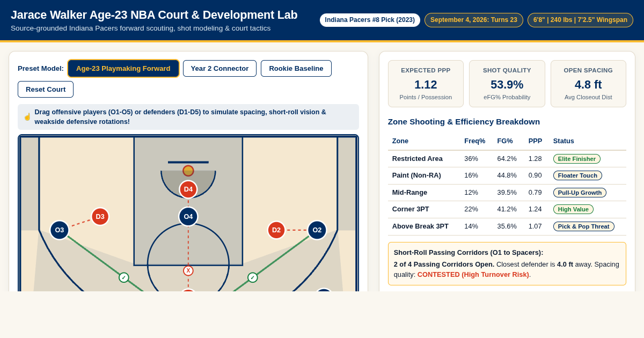The image size is (644, 338).
Task: Click CONTESTED (High Turnover Risk) text
Action: point(473,275)
